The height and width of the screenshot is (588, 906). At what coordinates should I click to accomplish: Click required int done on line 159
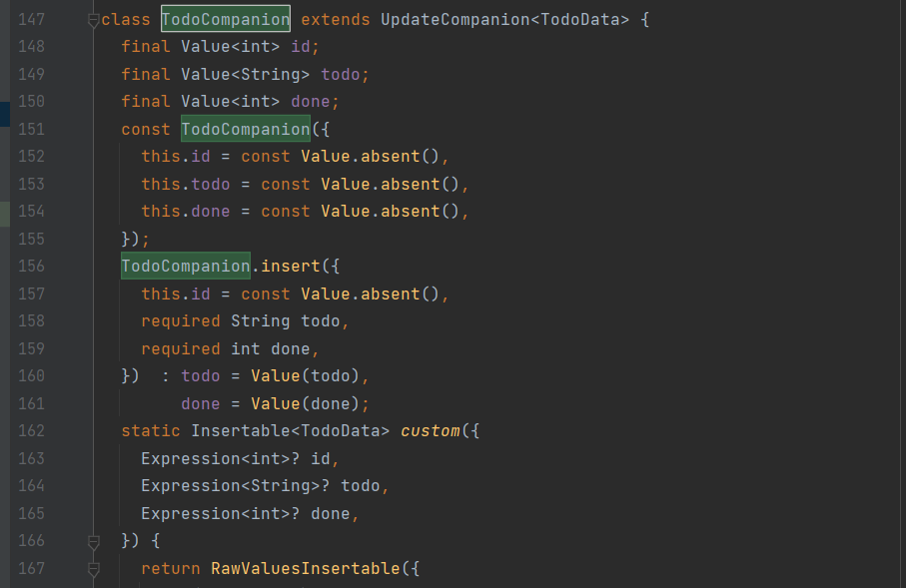226,348
